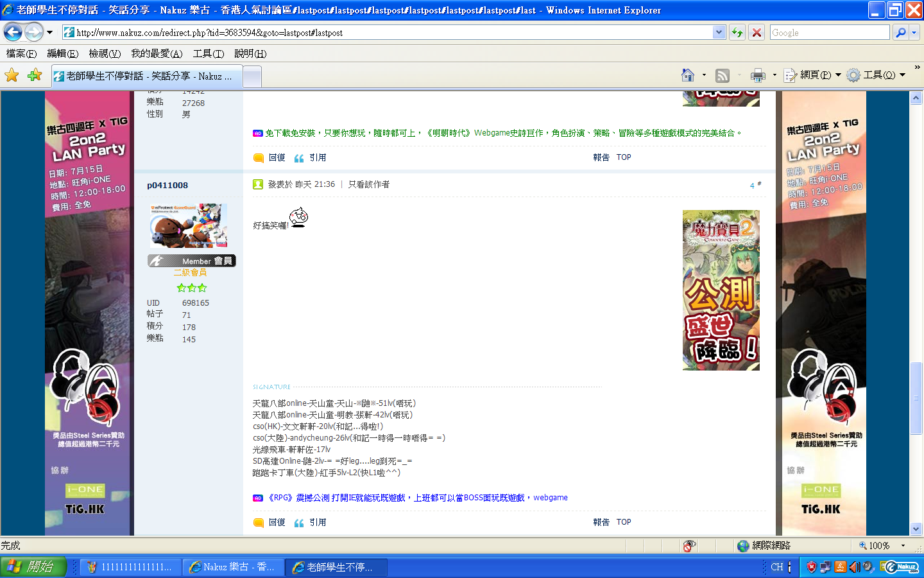The image size is (924, 578).
Task: Click username p0411008 link
Action: tap(167, 186)
